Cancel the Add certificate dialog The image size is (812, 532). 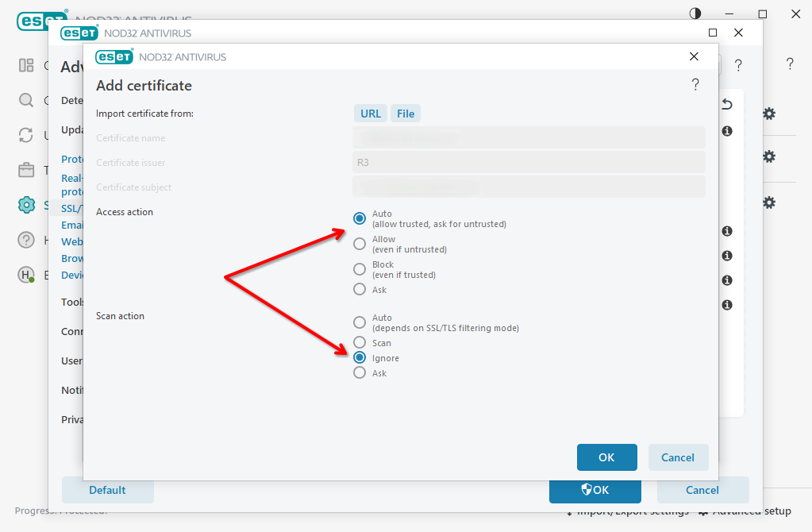pos(678,457)
